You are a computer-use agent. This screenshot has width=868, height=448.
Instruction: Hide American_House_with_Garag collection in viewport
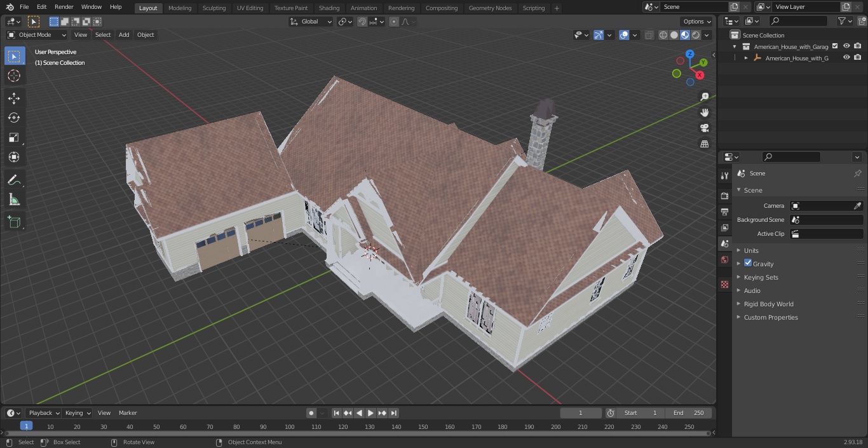846,46
